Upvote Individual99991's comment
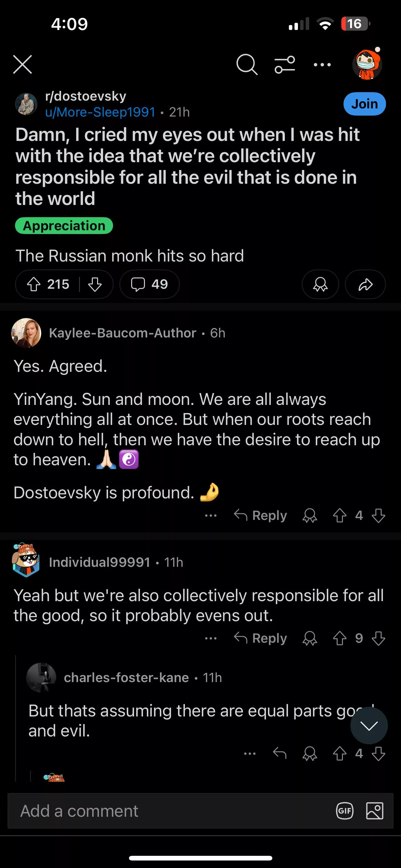 pos(340,638)
